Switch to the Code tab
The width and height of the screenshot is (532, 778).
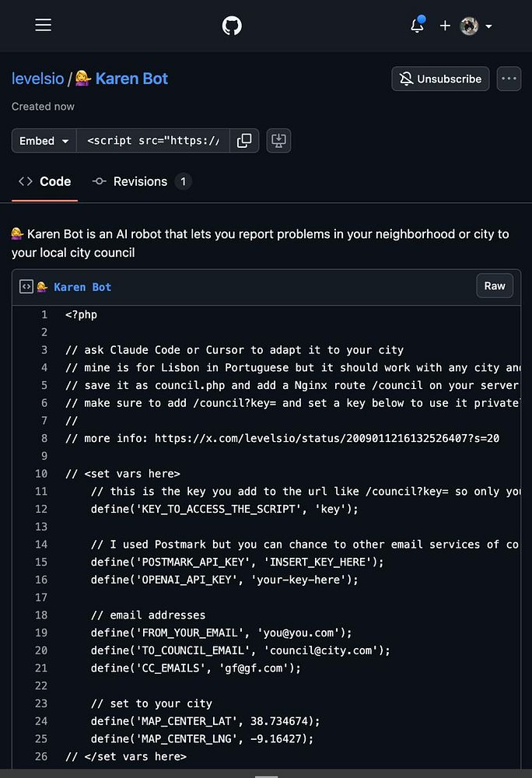pos(45,181)
